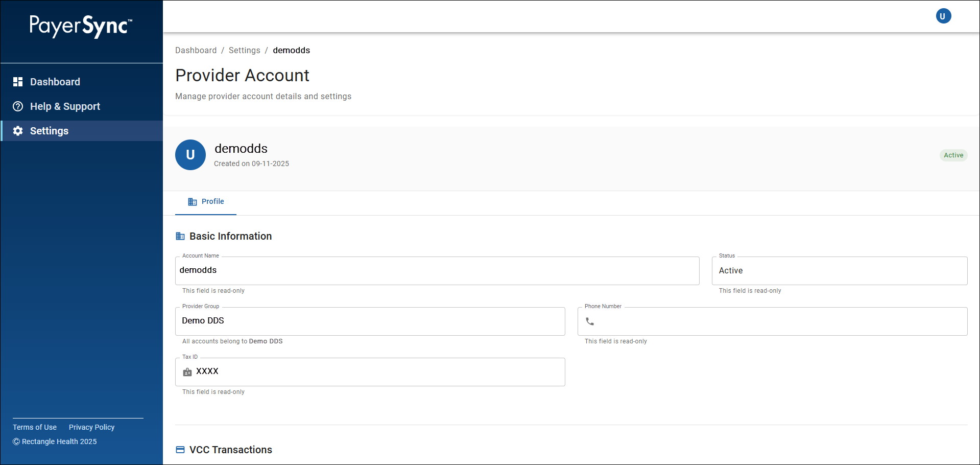Click the Status field showing Active
980x465 pixels.
point(840,271)
